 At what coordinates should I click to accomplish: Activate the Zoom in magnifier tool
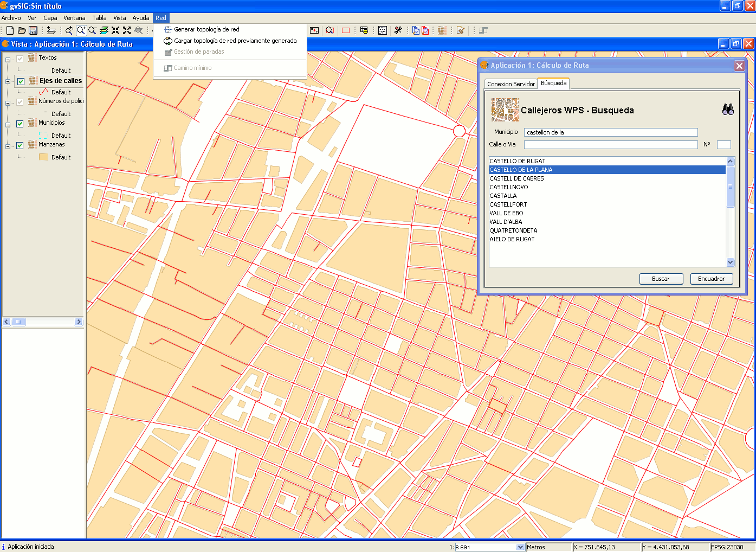(81, 30)
